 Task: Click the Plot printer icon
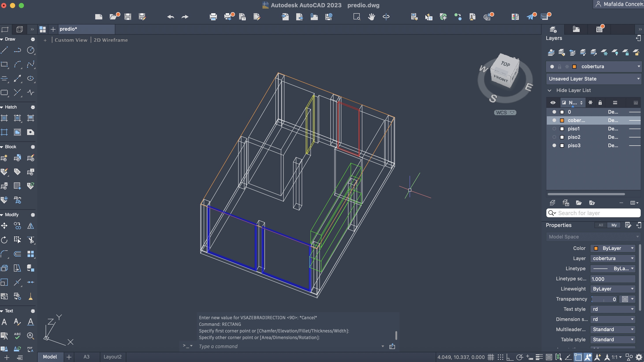213,17
